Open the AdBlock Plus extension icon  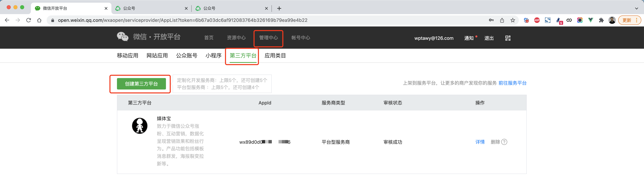tap(537, 20)
